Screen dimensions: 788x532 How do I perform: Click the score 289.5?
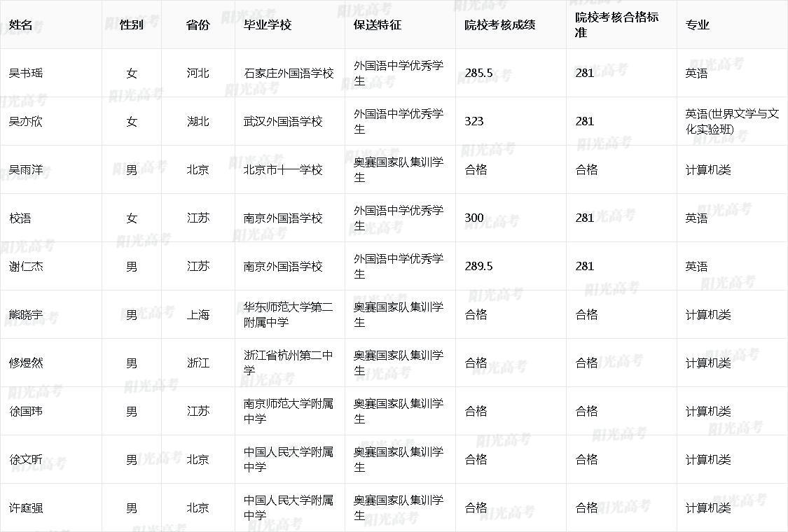point(478,266)
